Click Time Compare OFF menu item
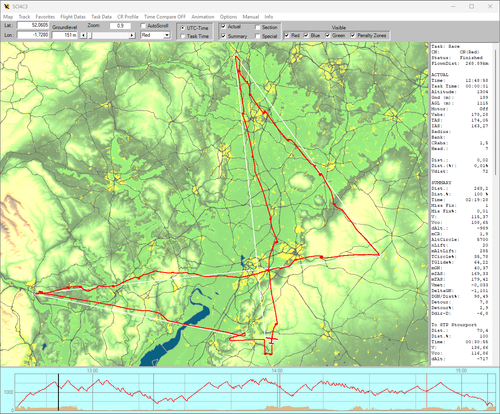This screenshot has width=500, height=414. pyautogui.click(x=165, y=17)
